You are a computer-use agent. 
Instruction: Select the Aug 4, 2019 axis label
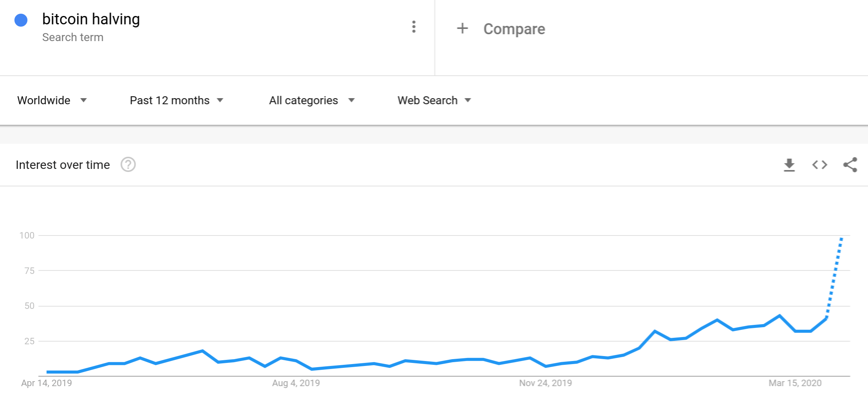coord(296,383)
